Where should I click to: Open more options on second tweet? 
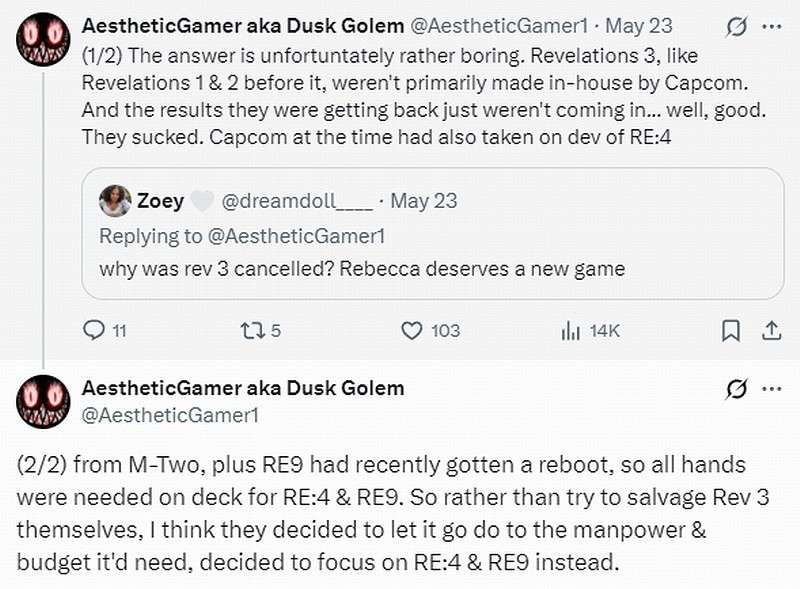(x=771, y=388)
